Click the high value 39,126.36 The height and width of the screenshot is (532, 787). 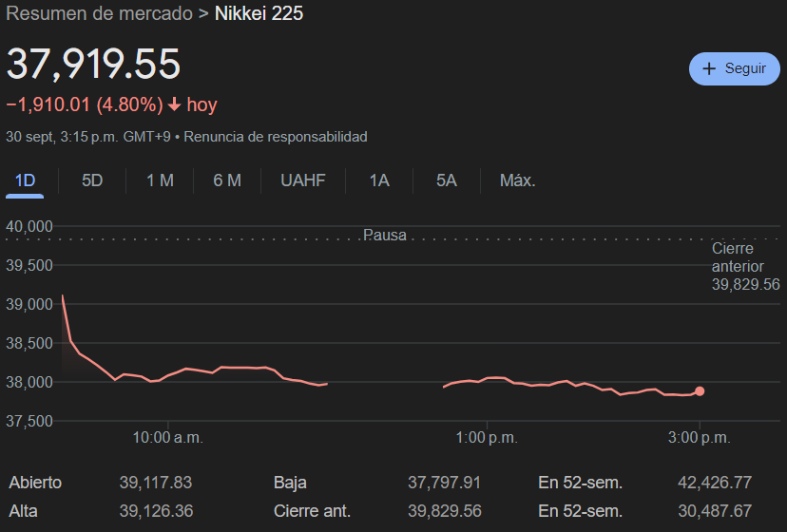click(156, 511)
